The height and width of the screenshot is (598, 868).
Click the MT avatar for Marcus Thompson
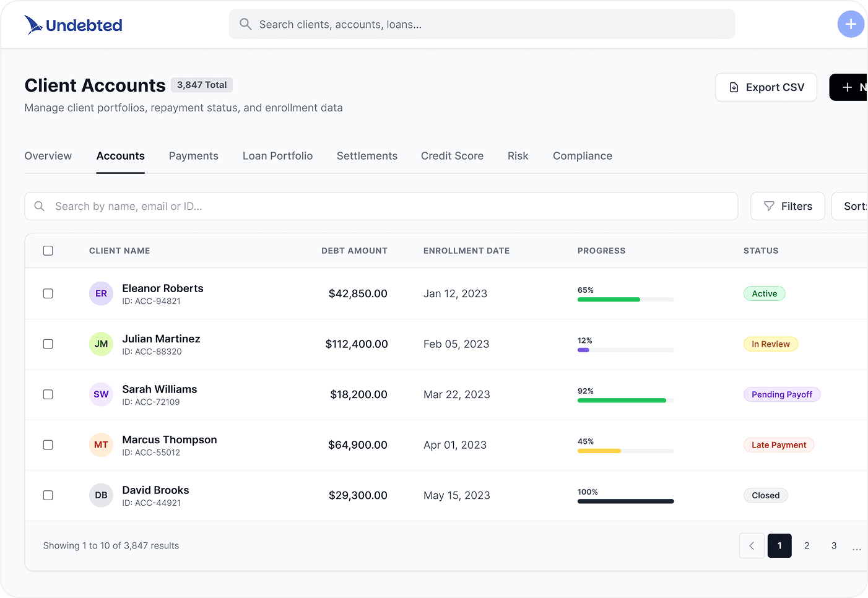(101, 445)
